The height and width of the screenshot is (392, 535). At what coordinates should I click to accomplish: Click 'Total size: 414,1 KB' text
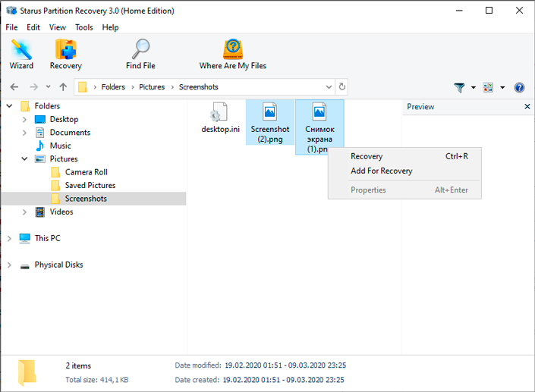click(97, 380)
